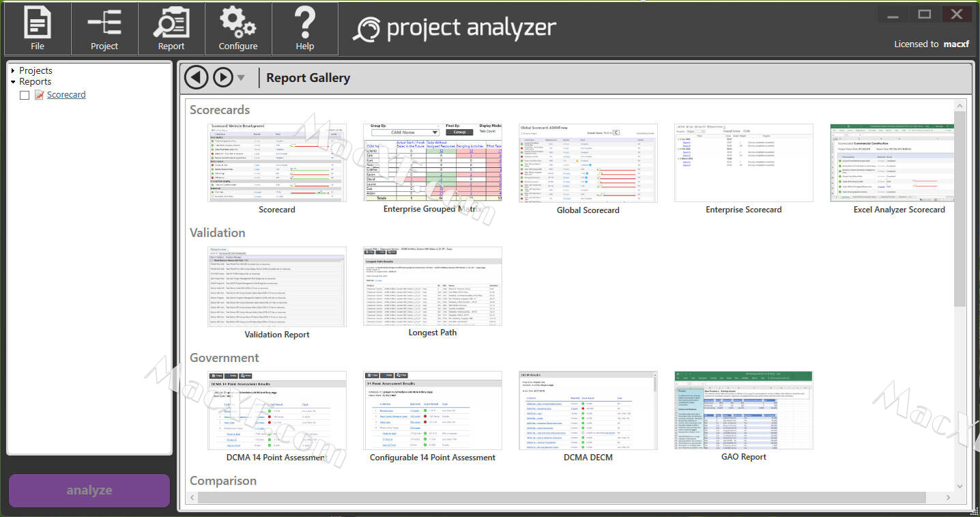Screen dimensions: 980x517
Task: Open the Configure menu
Action: pyautogui.click(x=237, y=28)
